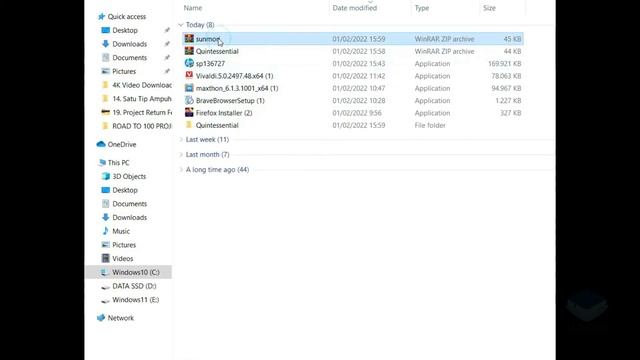Select the Quintessential WinRAR archive icon
Viewport: 640px width, 360px height.
point(189,51)
